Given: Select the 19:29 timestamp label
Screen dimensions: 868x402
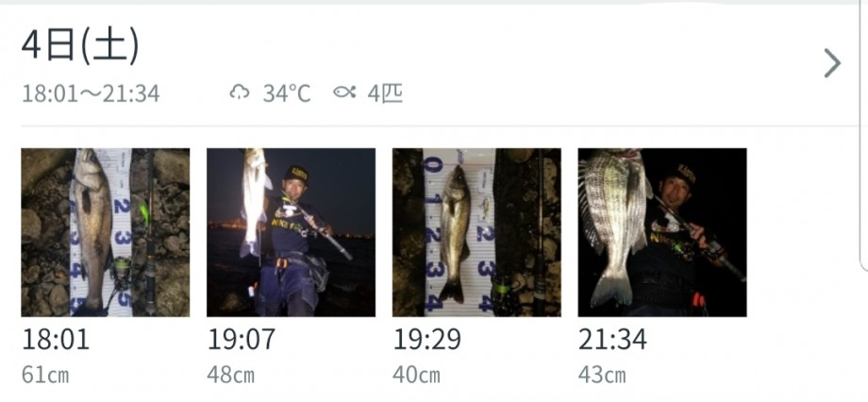Looking at the screenshot, I should click(x=426, y=339).
